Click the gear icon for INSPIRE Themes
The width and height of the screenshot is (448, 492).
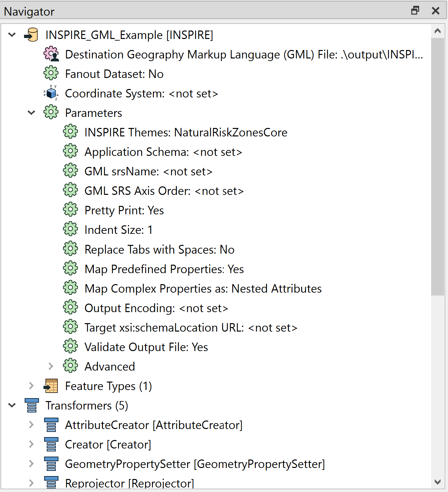pyautogui.click(x=70, y=132)
